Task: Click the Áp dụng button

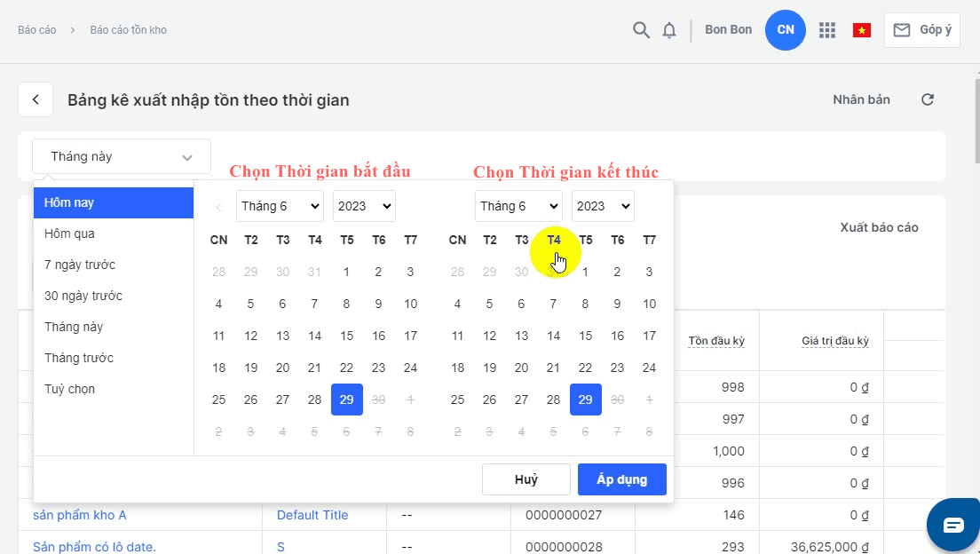Action: [x=621, y=479]
